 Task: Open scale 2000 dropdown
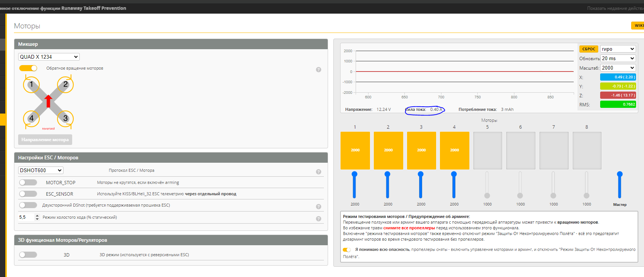(618, 68)
